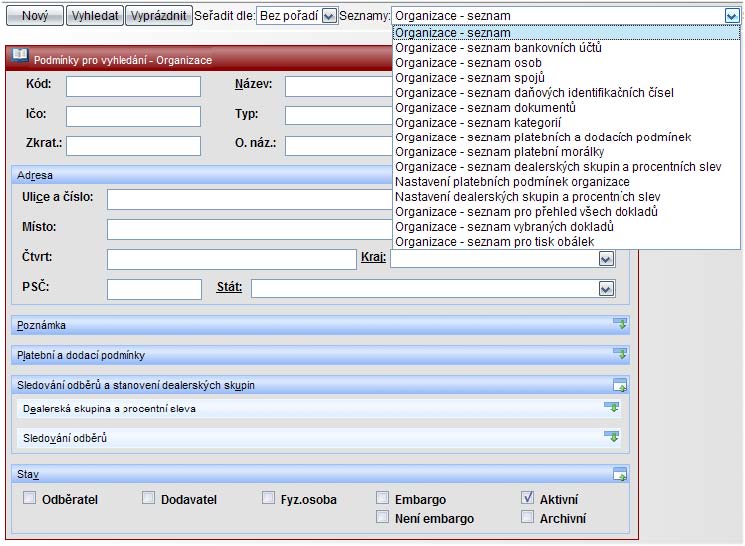Select Organizace - seznam in list

click(566, 33)
